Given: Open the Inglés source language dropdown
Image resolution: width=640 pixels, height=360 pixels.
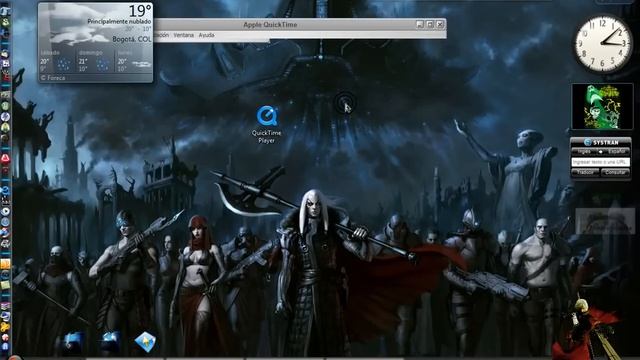Looking at the screenshot, I should point(584,151).
